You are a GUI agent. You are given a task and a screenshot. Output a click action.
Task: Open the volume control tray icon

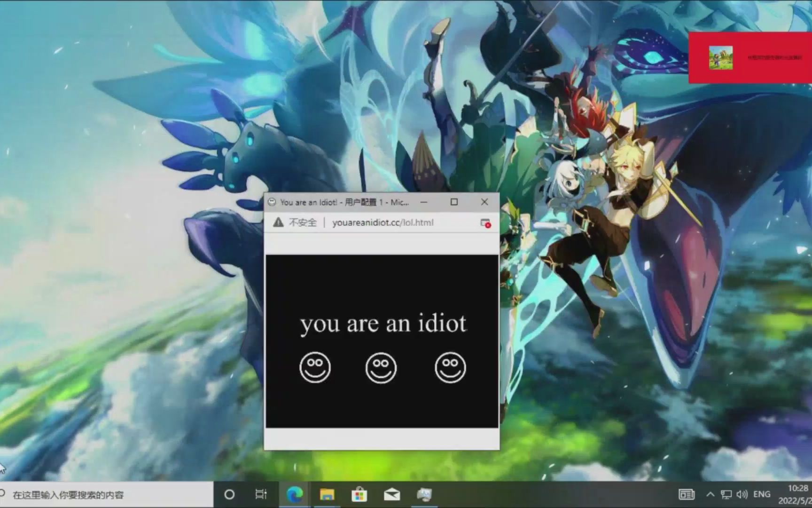[742, 494]
